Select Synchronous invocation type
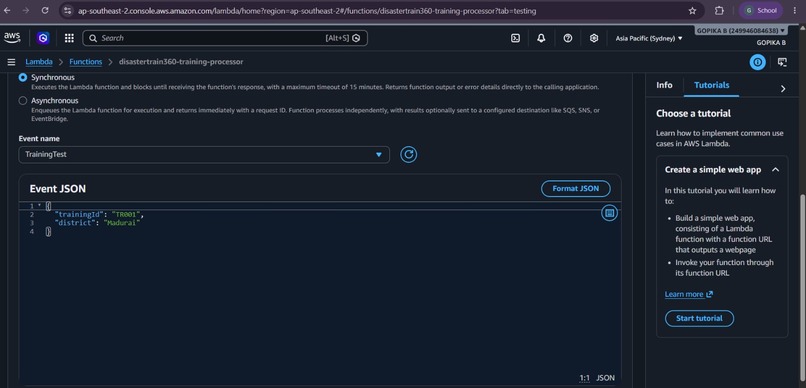806x388 pixels. [23, 77]
